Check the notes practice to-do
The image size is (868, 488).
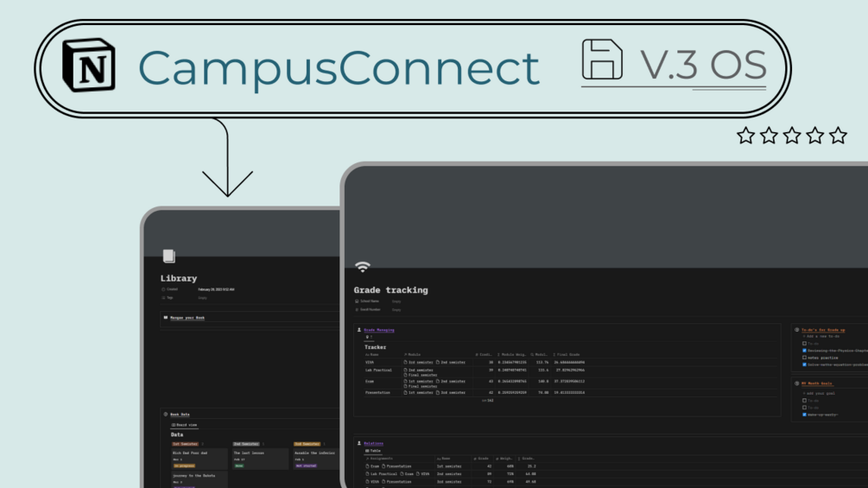tap(804, 358)
